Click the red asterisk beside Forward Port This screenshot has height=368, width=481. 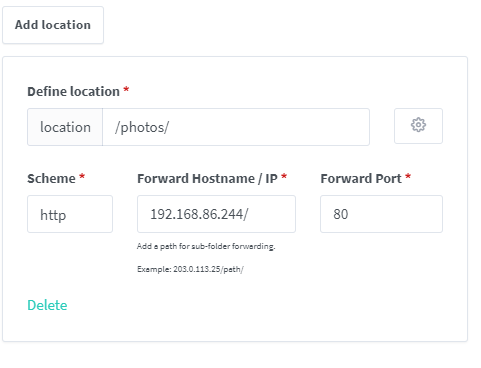[408, 177]
